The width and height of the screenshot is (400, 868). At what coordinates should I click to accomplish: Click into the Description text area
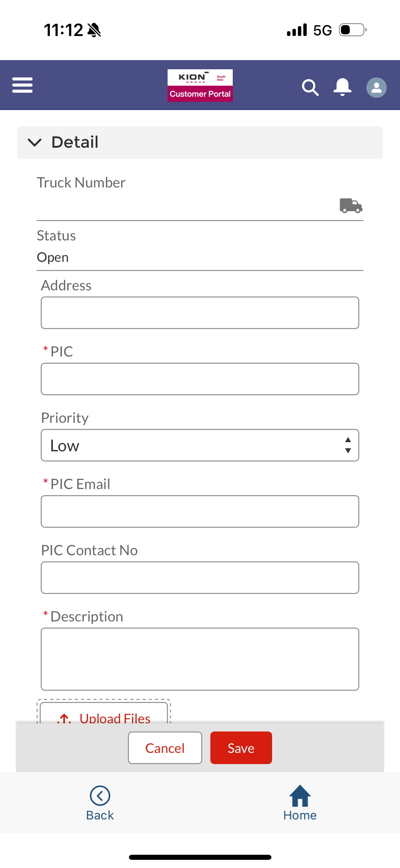200,659
